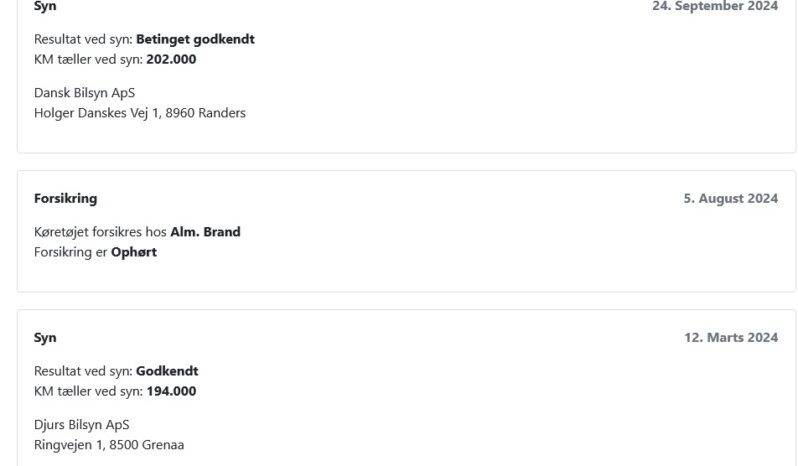Click the 202.000 odometer reading
Image resolution: width=798 pixels, height=466 pixels.
(171, 59)
